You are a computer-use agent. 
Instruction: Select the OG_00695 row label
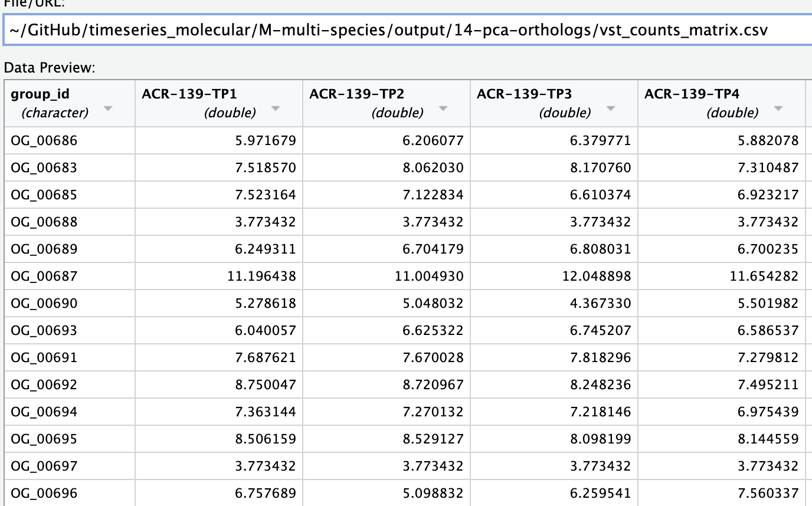(x=44, y=439)
